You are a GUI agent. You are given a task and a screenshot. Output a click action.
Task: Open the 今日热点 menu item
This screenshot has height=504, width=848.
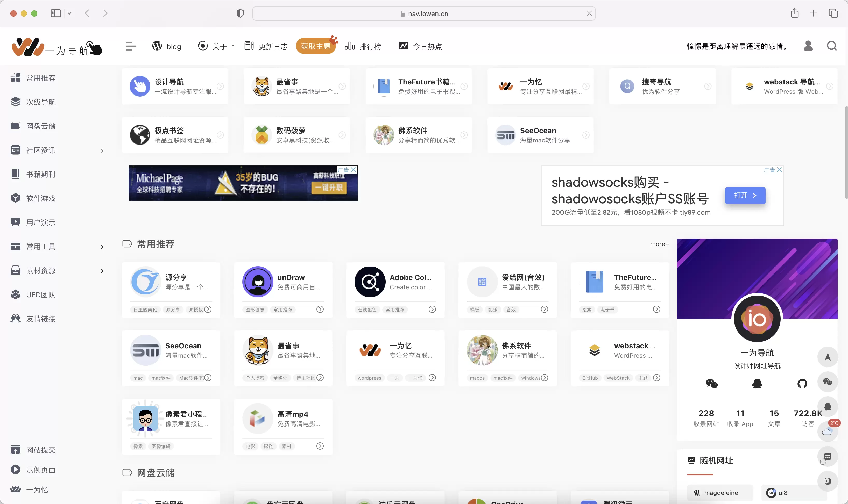pyautogui.click(x=420, y=46)
